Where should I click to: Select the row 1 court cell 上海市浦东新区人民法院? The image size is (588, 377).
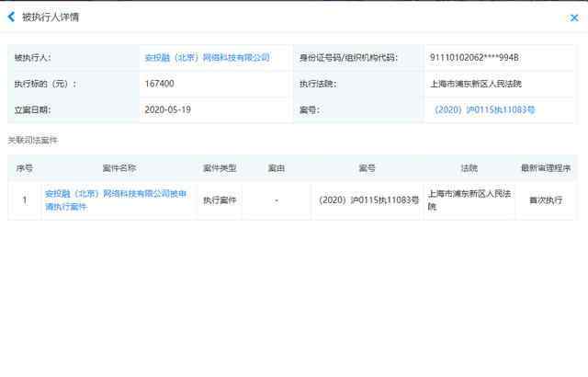click(469, 200)
